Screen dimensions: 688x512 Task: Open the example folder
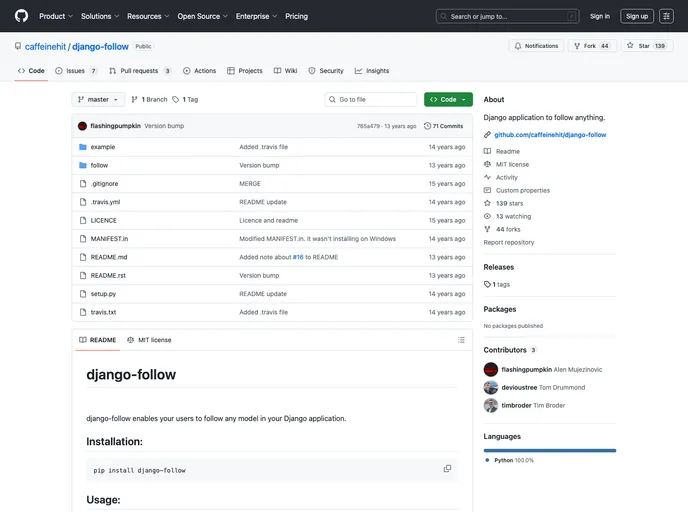coord(103,147)
